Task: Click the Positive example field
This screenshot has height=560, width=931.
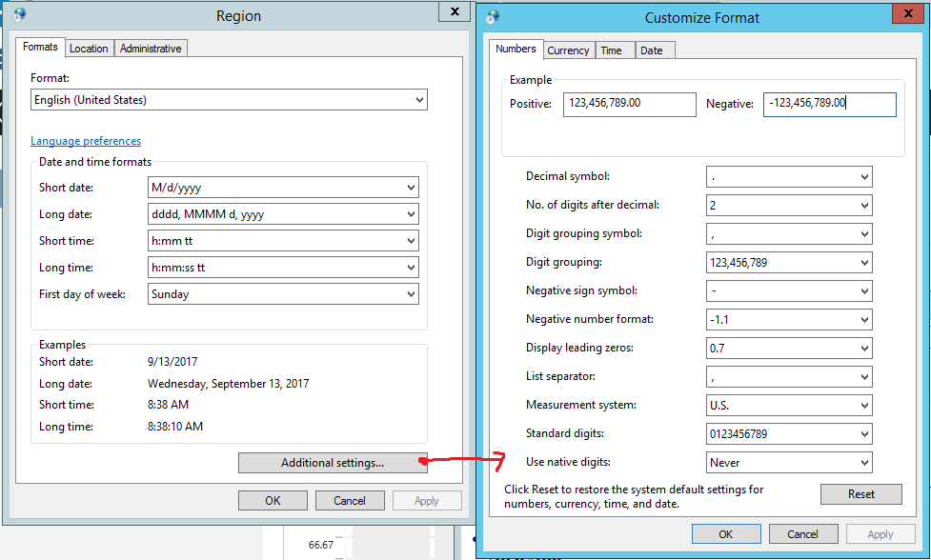Action: coord(629,105)
